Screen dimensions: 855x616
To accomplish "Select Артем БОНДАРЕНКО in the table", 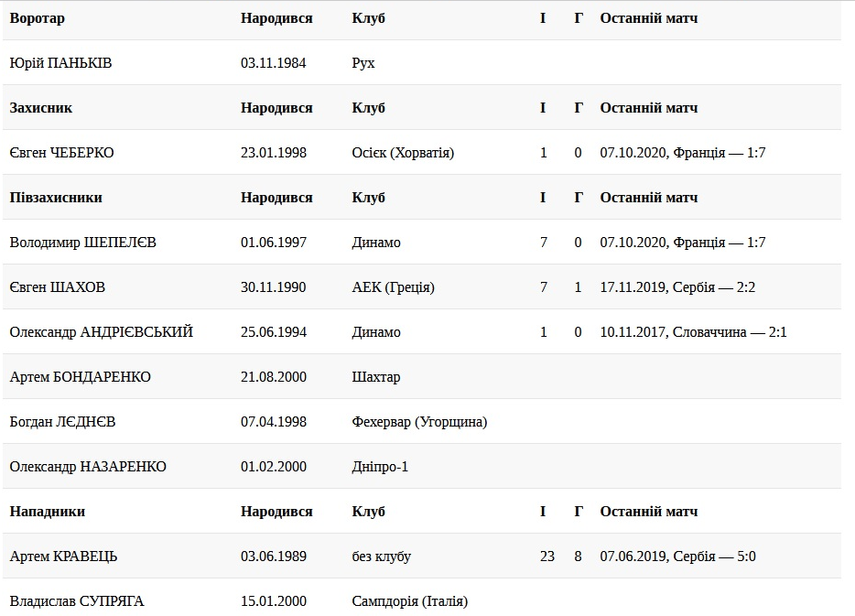I will click(x=80, y=377).
